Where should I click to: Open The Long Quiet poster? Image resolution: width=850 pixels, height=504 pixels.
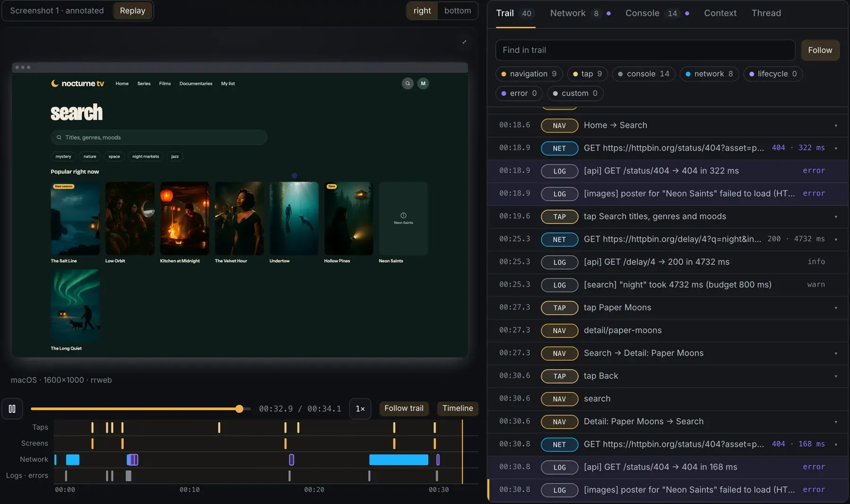[75, 306]
